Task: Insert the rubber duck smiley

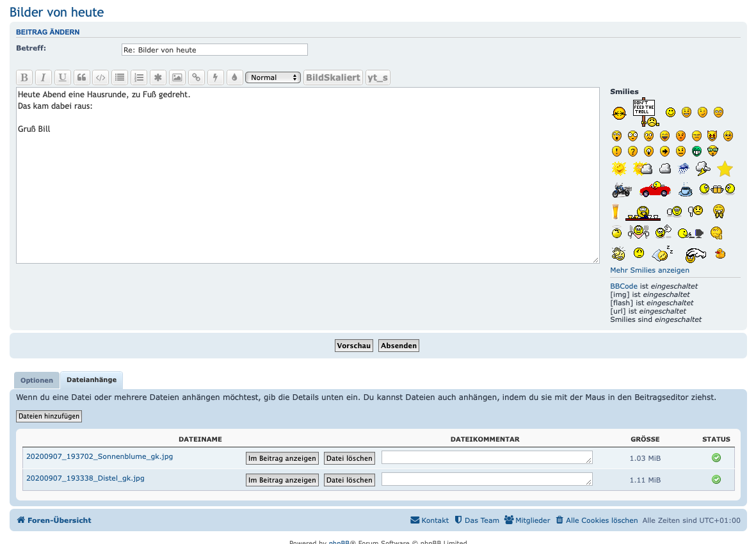Action: point(720,253)
